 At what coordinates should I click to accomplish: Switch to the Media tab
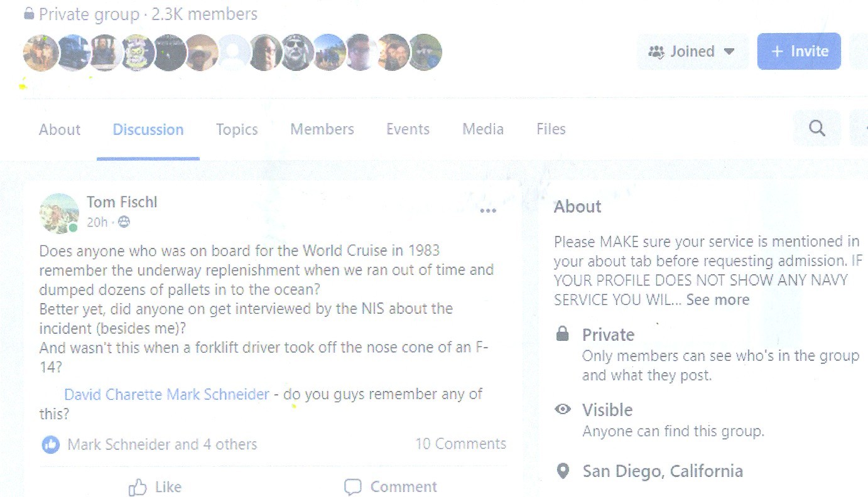[x=483, y=129]
